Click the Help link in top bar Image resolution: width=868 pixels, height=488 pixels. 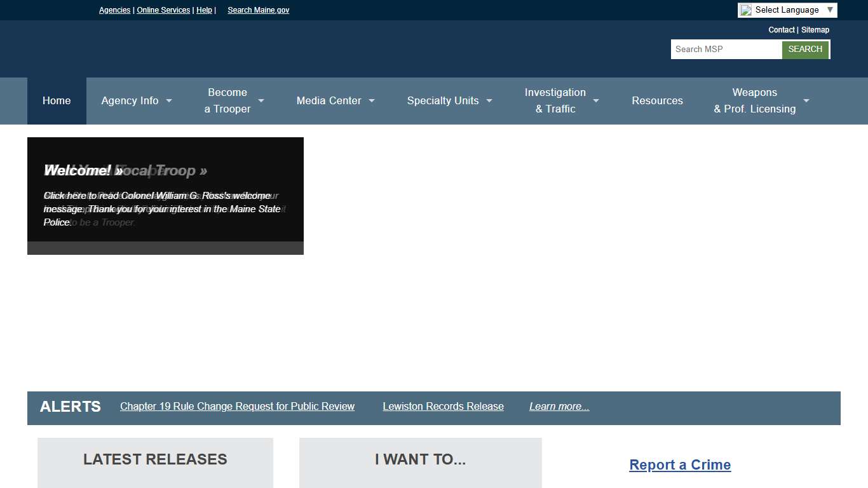coord(204,10)
